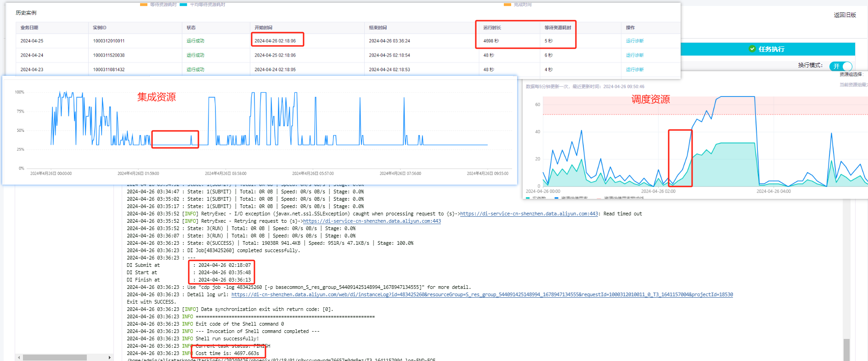
Task: Click the green check icon beside 任务执行
Action: click(x=752, y=49)
